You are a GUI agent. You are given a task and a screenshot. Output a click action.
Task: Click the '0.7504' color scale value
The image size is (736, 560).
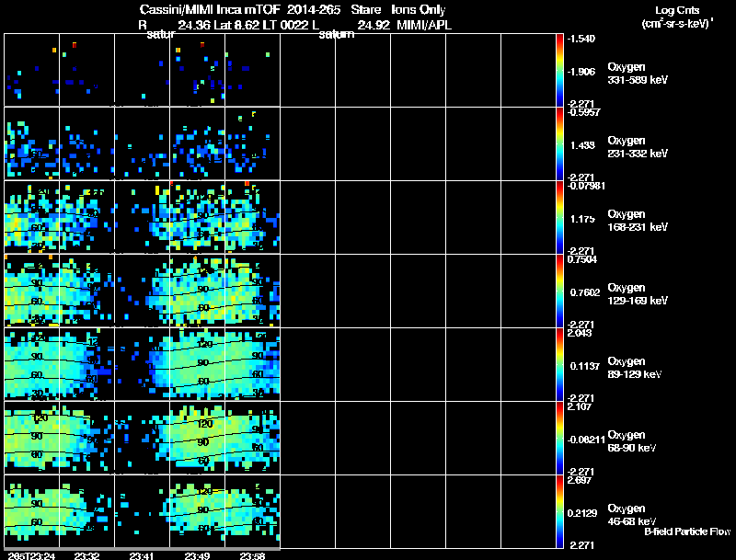pos(582,259)
